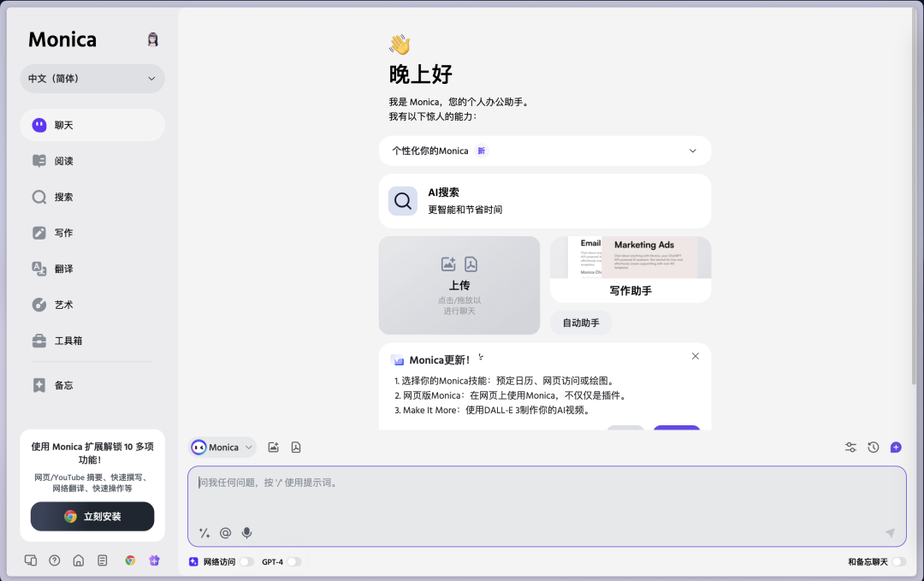924x581 pixels.
Task: Open chat settings sliders icon
Action: tap(850, 448)
